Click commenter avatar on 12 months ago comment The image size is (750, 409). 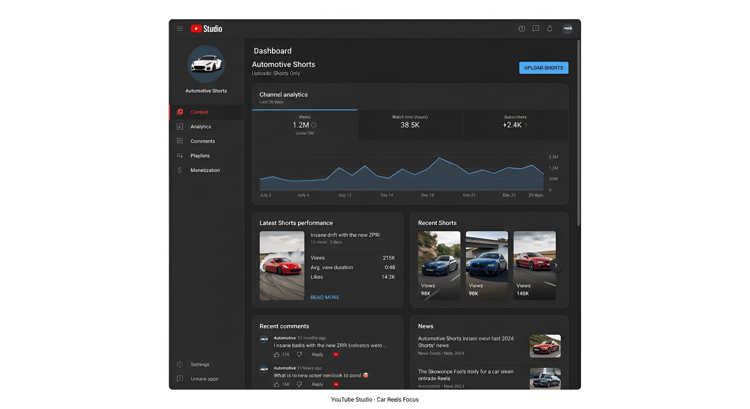[264, 339]
